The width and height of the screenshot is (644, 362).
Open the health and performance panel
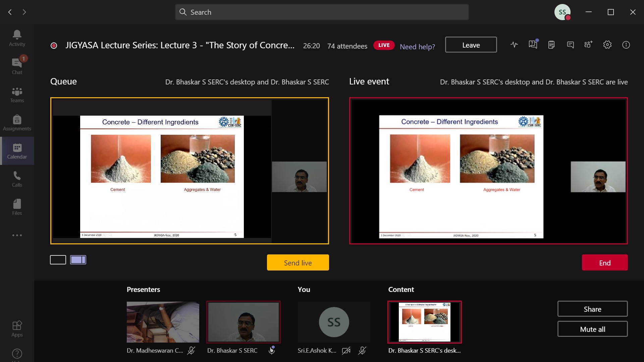(514, 45)
